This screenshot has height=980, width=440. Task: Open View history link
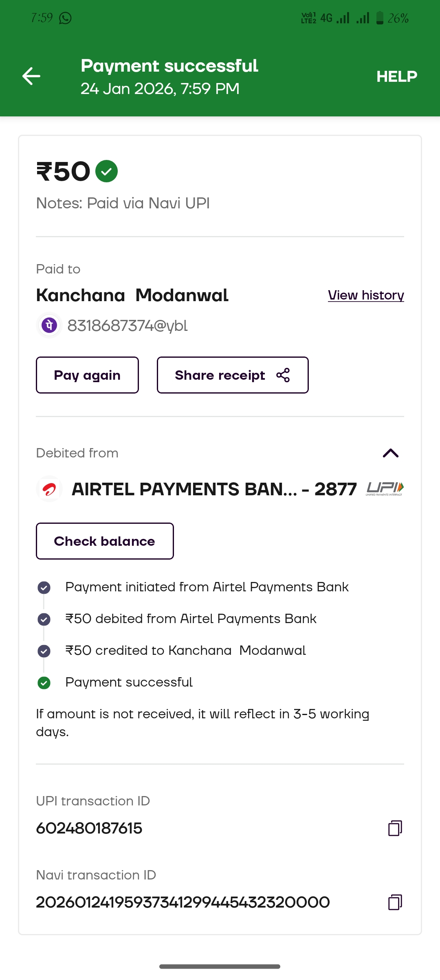(366, 295)
